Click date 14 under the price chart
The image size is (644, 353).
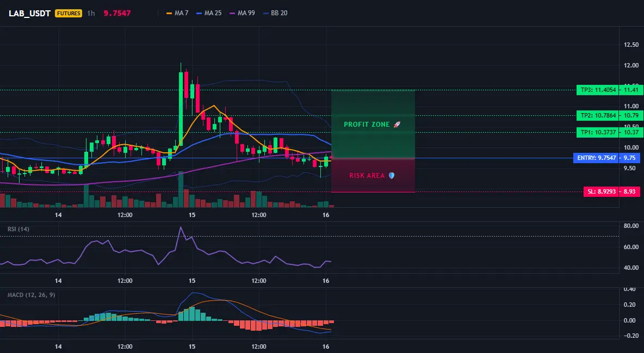58,215
